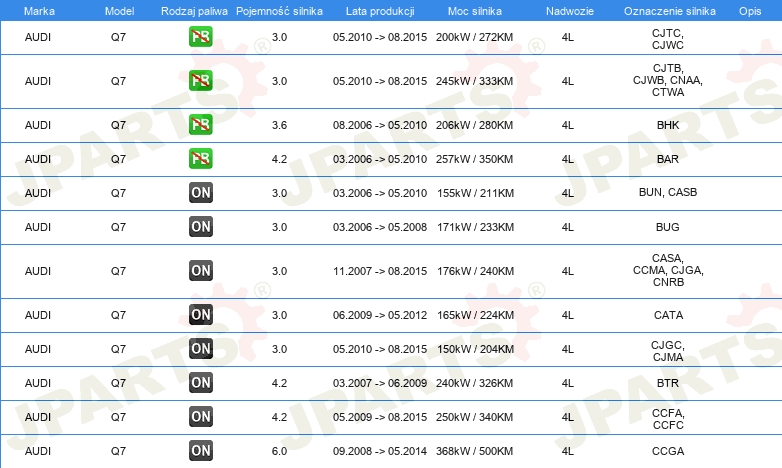The height and width of the screenshot is (468, 782).
Task: Click the Lata produkcji column header
Action: 380,11
